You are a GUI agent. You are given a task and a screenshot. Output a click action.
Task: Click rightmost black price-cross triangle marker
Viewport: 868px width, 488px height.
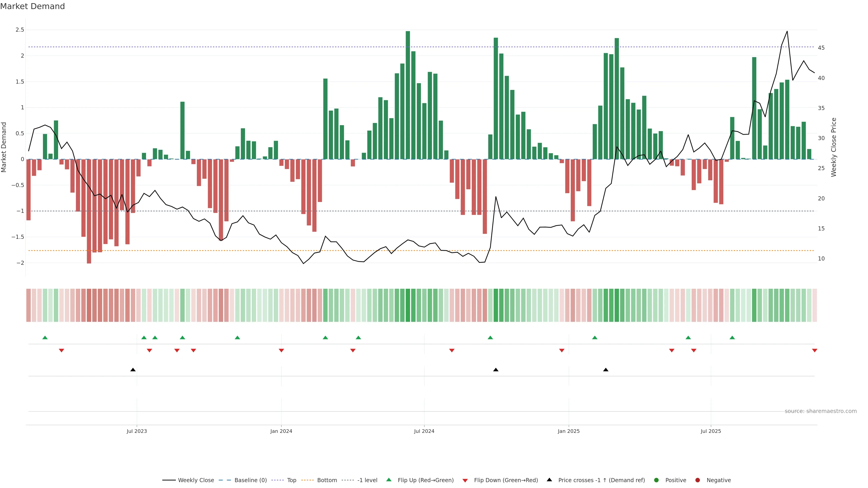tap(606, 370)
